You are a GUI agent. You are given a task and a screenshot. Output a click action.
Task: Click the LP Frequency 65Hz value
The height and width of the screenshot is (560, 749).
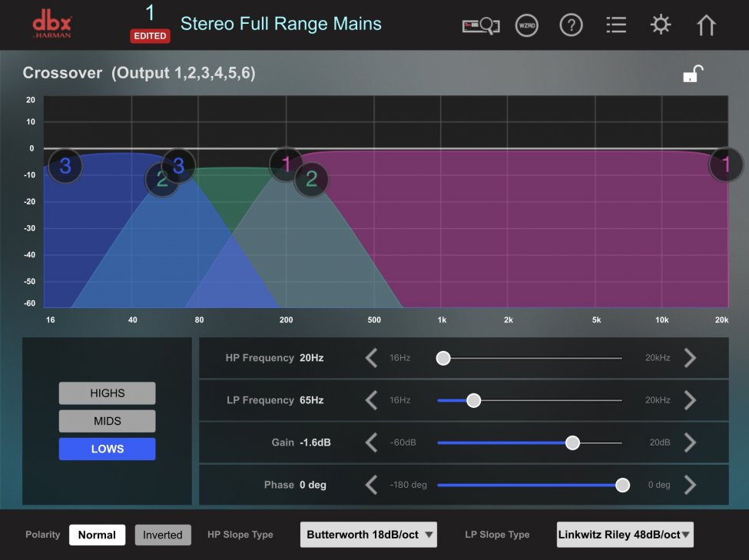point(311,400)
